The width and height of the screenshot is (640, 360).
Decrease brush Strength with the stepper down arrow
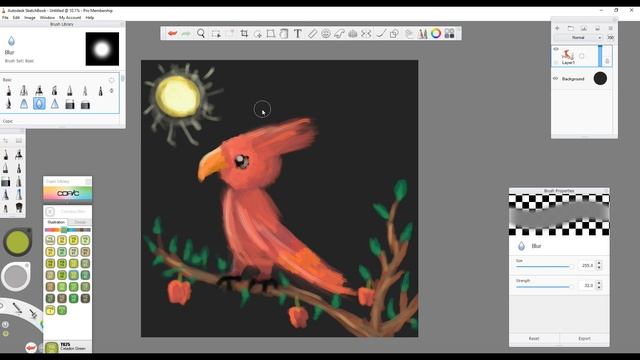point(599,288)
